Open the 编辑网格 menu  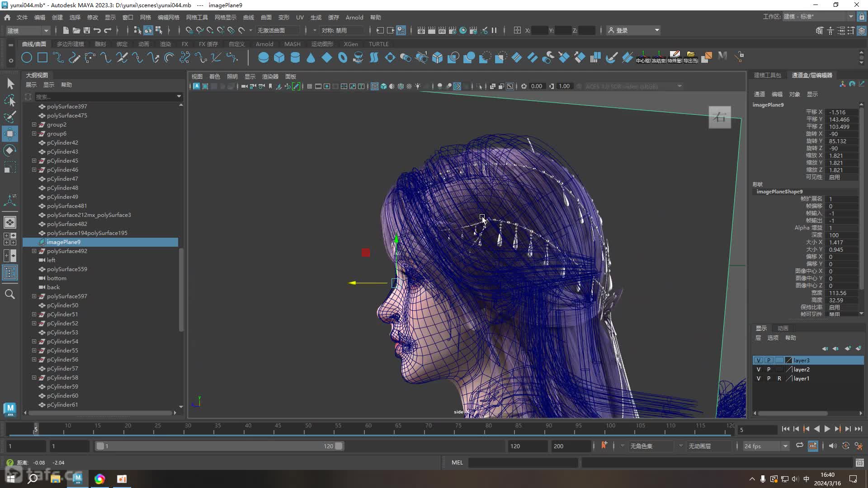pos(169,17)
